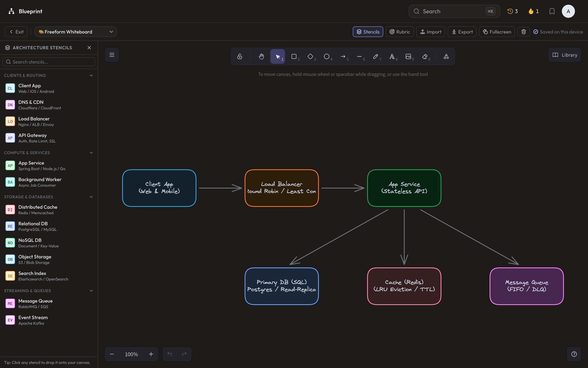Open the canvas hamburger menu
Viewport: 588px width, 368px height.
(112, 55)
